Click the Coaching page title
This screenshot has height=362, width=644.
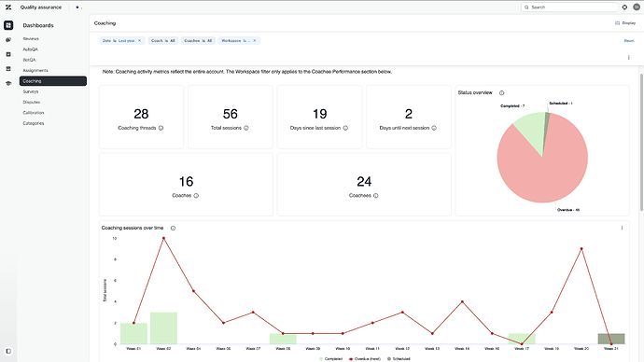click(x=105, y=23)
